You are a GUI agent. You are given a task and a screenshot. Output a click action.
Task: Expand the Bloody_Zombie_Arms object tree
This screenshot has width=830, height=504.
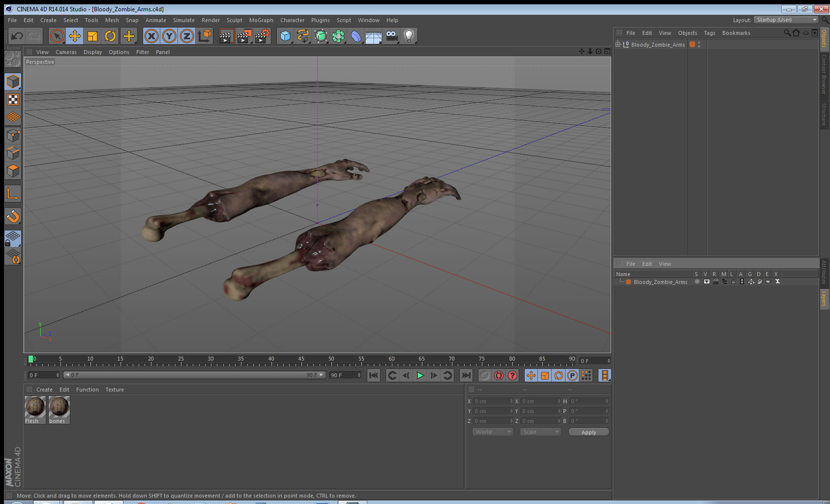tap(618, 44)
